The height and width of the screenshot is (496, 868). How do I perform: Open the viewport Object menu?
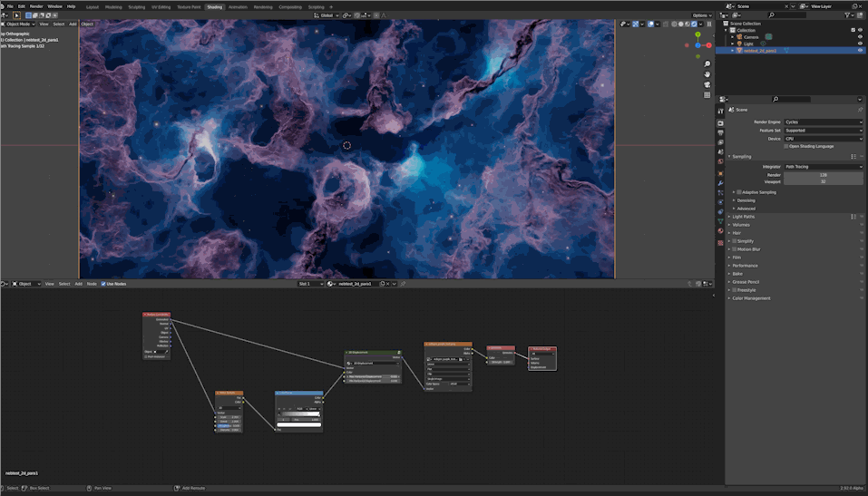click(87, 24)
